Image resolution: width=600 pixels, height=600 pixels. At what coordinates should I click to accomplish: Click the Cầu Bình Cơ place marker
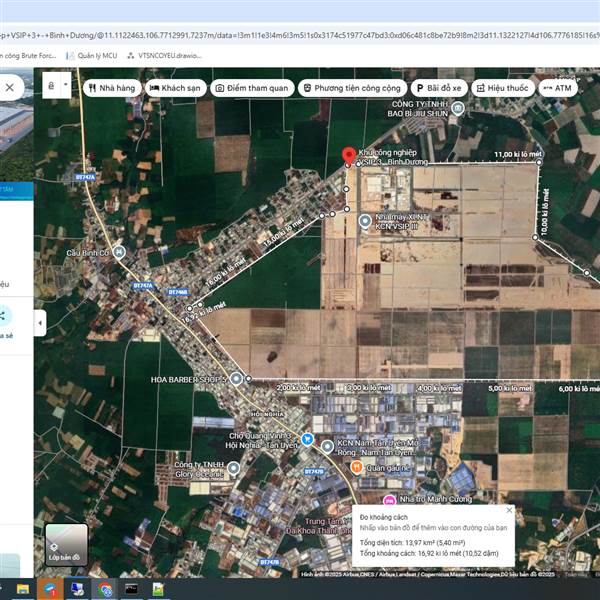[119, 251]
